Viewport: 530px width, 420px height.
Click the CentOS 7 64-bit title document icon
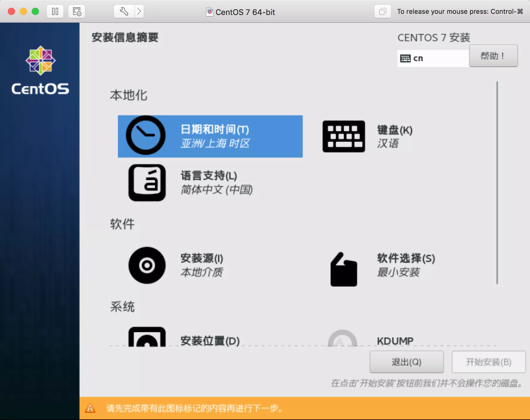click(210, 12)
